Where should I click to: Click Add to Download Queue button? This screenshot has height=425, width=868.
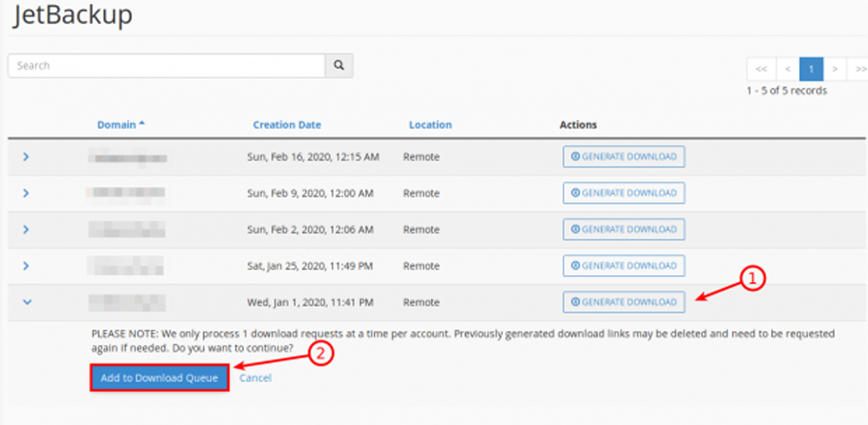coord(160,378)
